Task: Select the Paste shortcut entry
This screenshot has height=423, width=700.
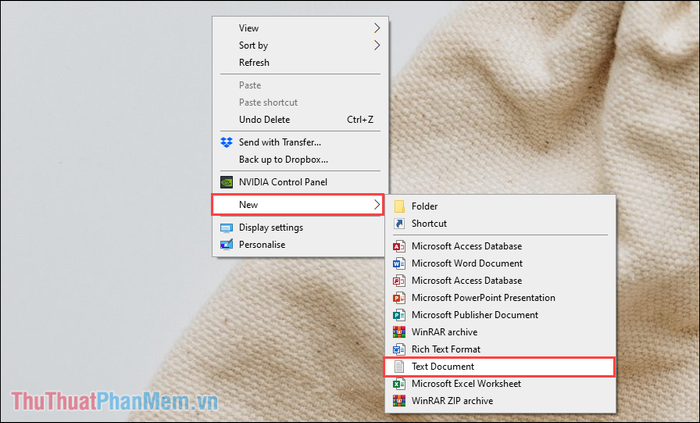Action: point(268,102)
